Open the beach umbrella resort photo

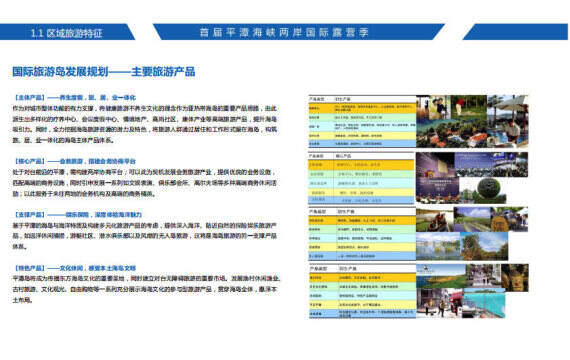tap(507, 121)
